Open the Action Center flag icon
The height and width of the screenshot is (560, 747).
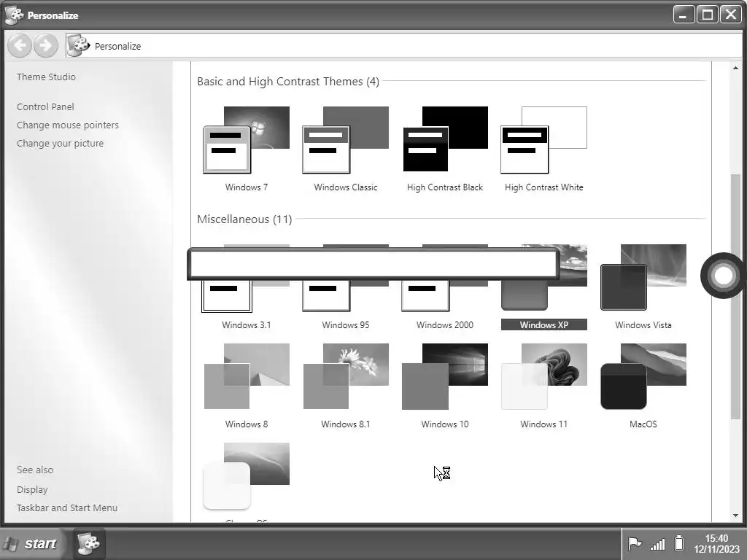(x=635, y=543)
